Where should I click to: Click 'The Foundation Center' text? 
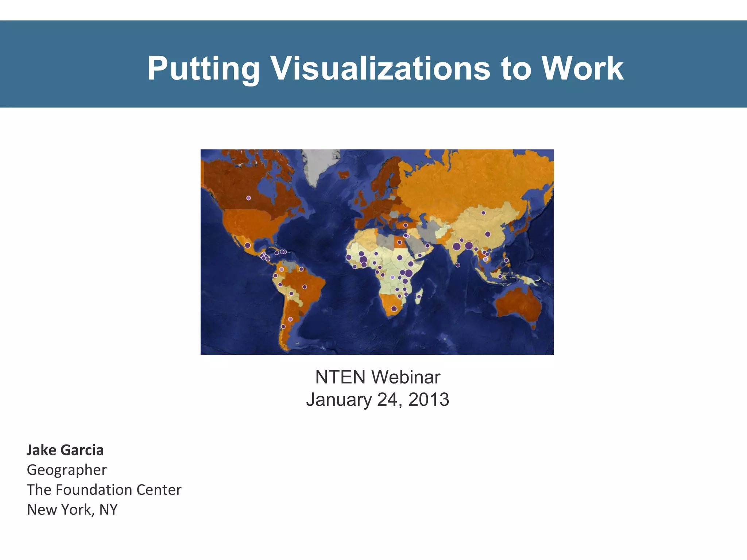pyautogui.click(x=104, y=490)
